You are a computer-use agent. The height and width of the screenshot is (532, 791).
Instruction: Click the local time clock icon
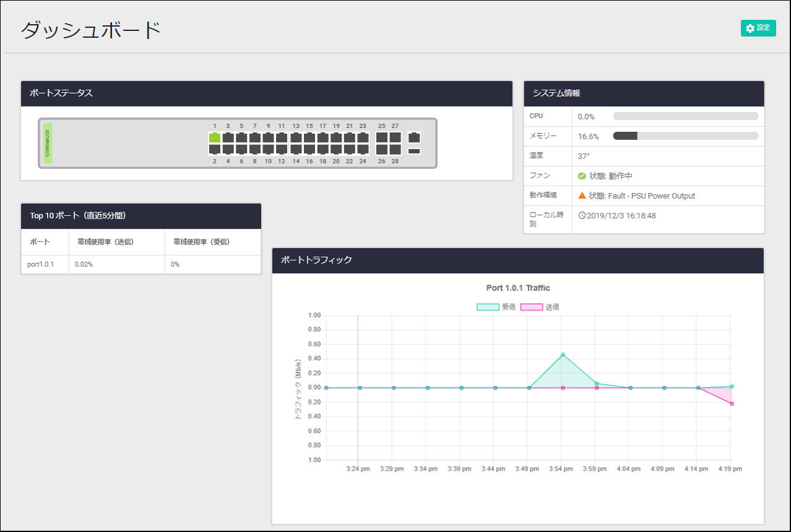582,215
